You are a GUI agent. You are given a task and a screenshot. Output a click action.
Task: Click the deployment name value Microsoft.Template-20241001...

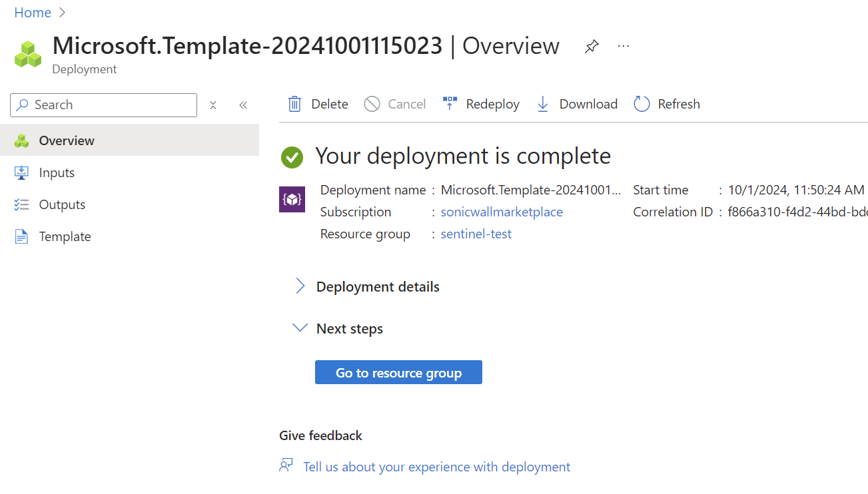(x=531, y=190)
